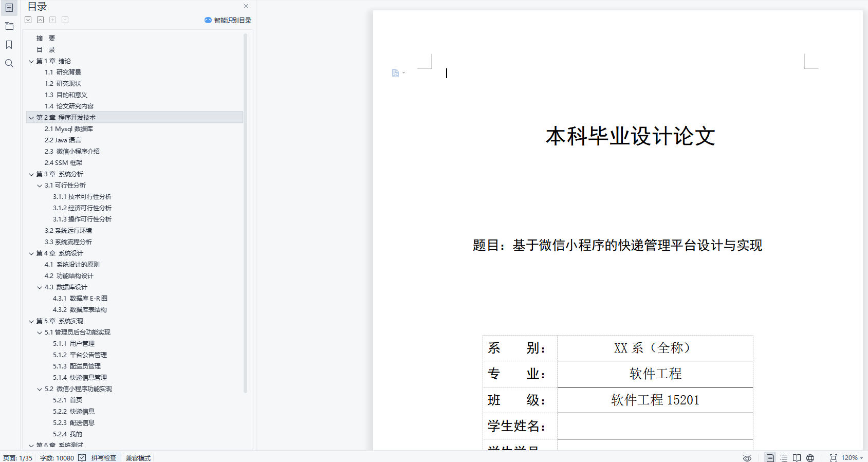
Task: Click 智能识别目录 link
Action: click(x=228, y=21)
